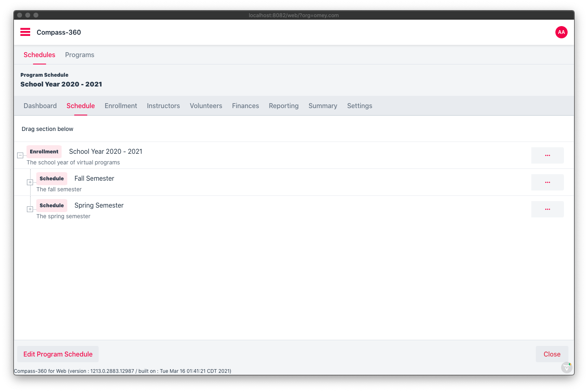
Task: Click the Edit Program Schedule button
Action: coord(58,354)
